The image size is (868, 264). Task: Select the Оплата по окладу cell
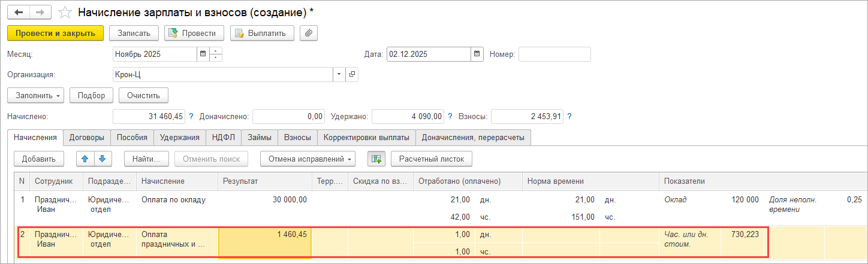[x=177, y=208]
